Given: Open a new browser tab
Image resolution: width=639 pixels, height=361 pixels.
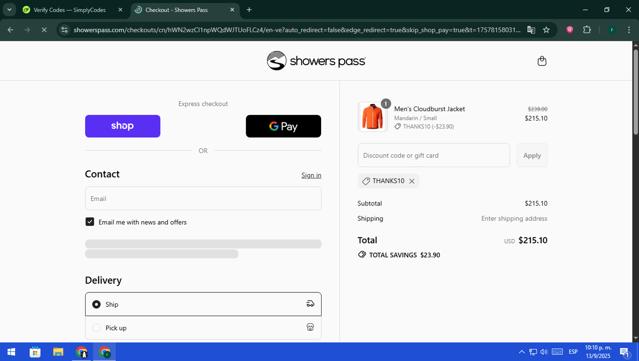Looking at the screenshot, I should 249,10.
